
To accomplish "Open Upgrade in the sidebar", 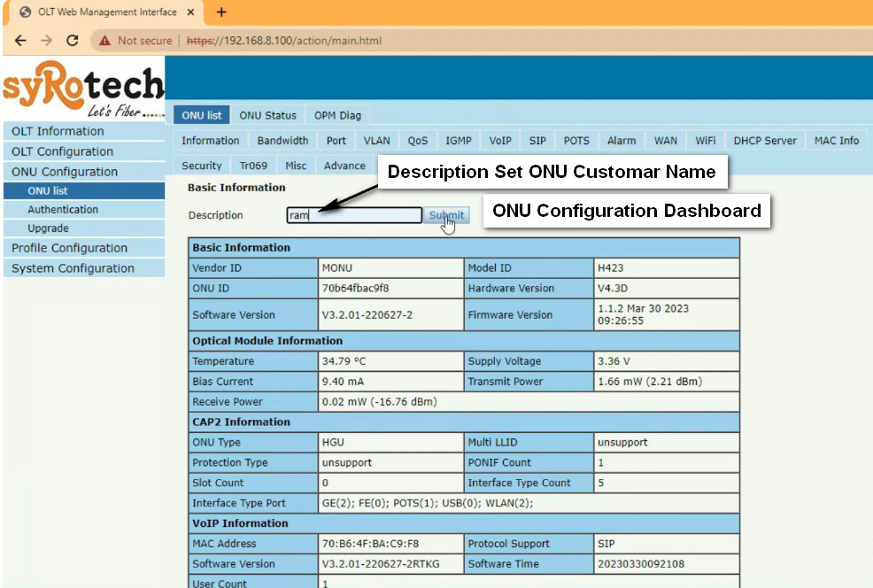I will coord(48,228).
